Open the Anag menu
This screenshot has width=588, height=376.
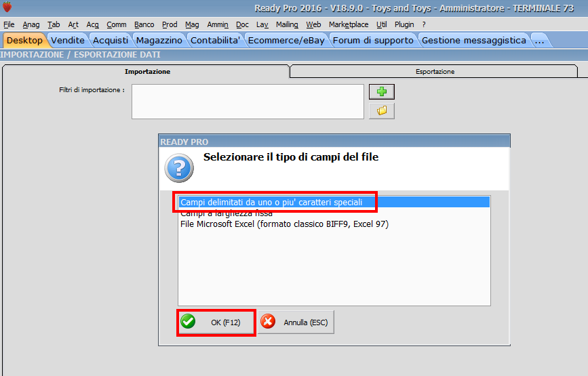pos(31,24)
